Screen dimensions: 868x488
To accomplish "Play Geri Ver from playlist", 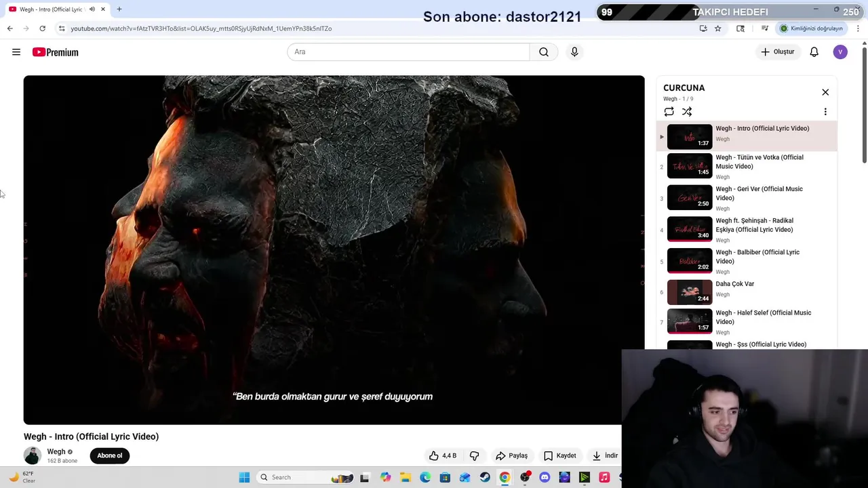I will [x=747, y=198].
